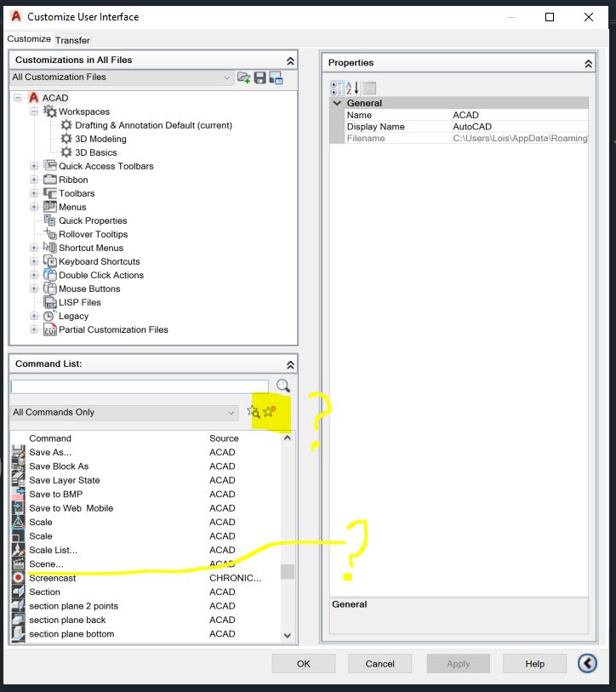
Task: Click the round back arrow beside Help
Action: click(587, 663)
